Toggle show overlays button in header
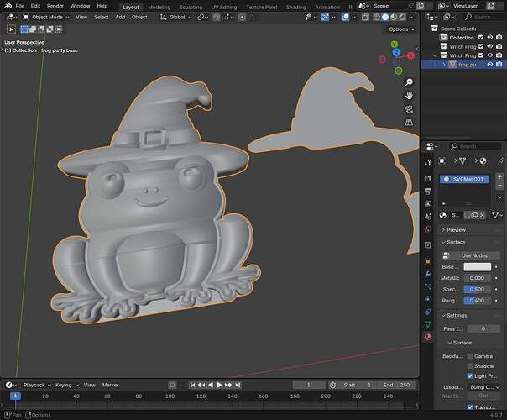The image size is (507, 420). 345,17
